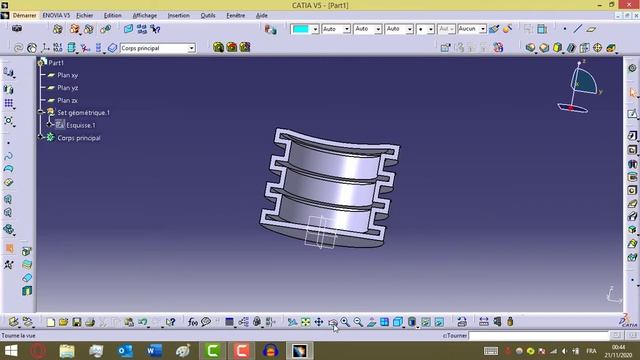Click the grid icon in left toolbar
This screenshot has width=640, height=360.
(9, 103)
